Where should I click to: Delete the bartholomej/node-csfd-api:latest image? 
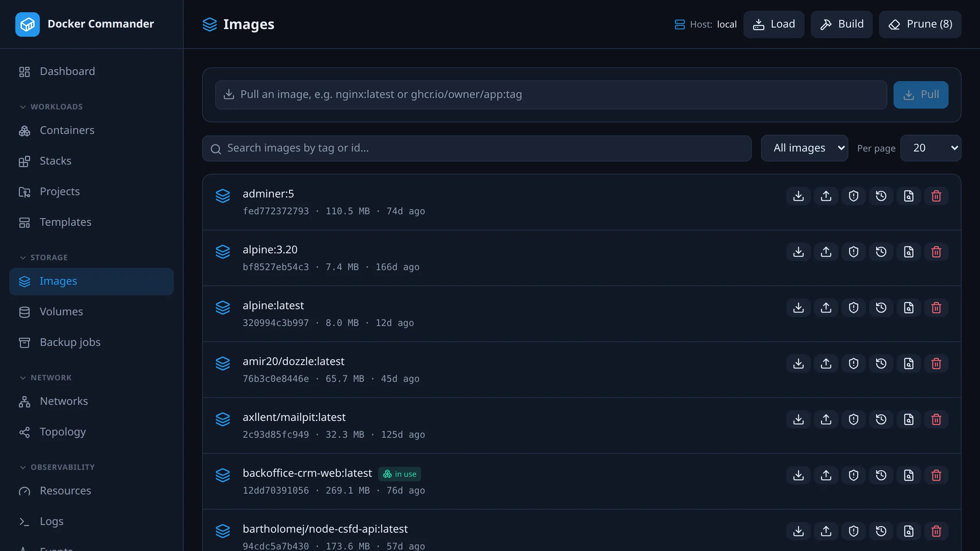[x=936, y=531]
